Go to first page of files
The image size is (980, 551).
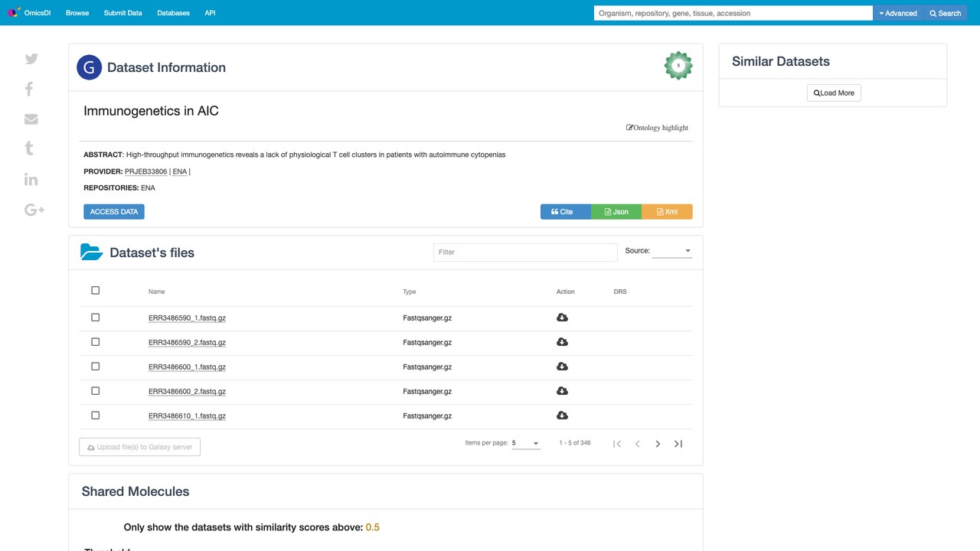pos(617,444)
